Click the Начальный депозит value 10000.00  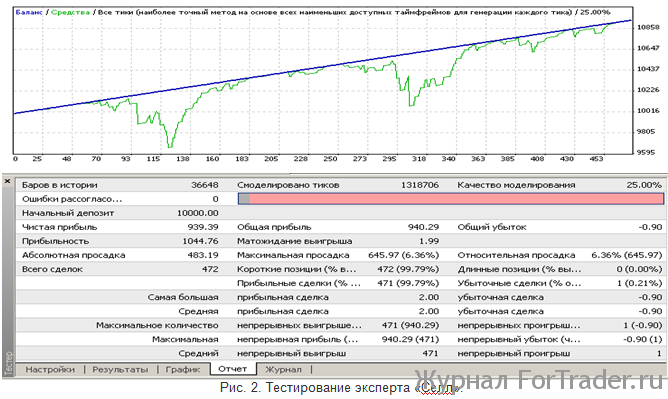[x=198, y=213]
